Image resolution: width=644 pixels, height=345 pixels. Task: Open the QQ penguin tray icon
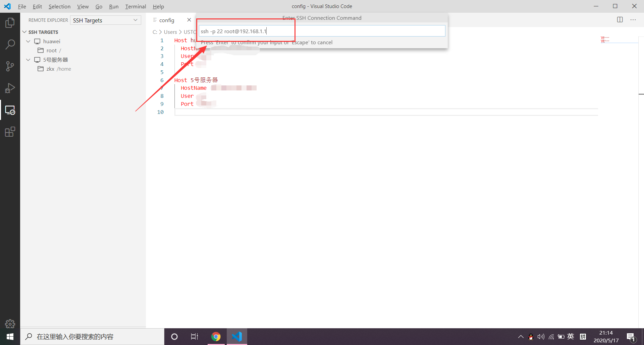pos(531,337)
